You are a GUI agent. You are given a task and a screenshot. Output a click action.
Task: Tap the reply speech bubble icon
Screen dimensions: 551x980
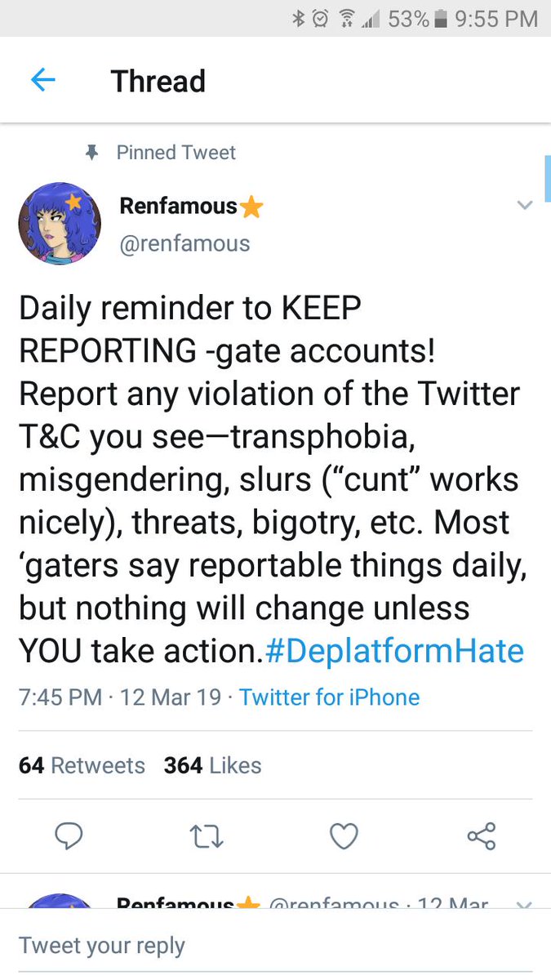[69, 835]
